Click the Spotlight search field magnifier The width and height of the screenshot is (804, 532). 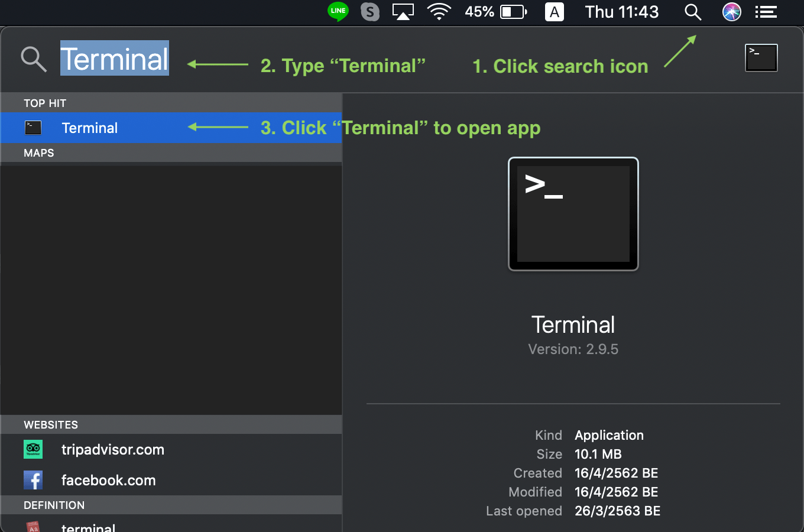(x=34, y=59)
